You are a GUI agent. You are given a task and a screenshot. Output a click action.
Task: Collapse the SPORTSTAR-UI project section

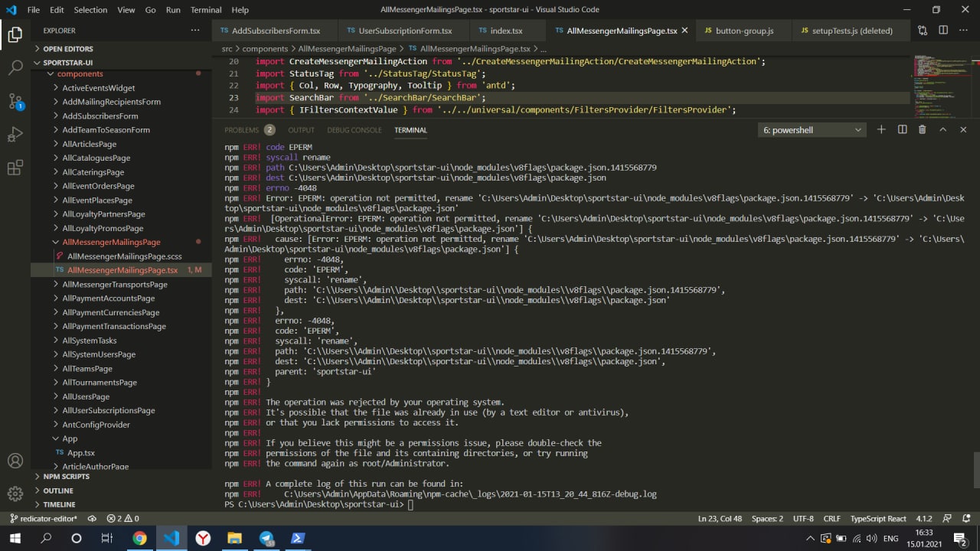tap(121, 63)
